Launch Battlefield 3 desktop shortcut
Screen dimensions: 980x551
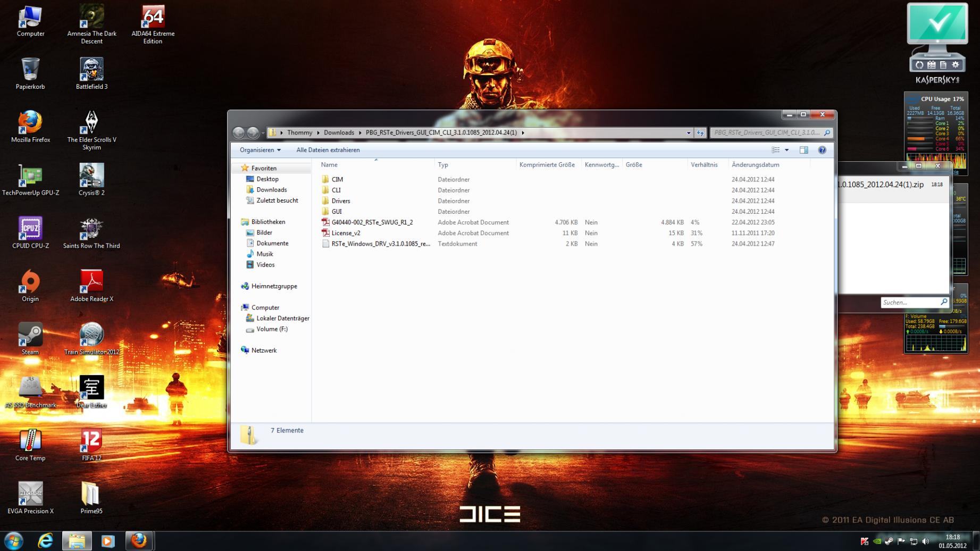coord(91,73)
